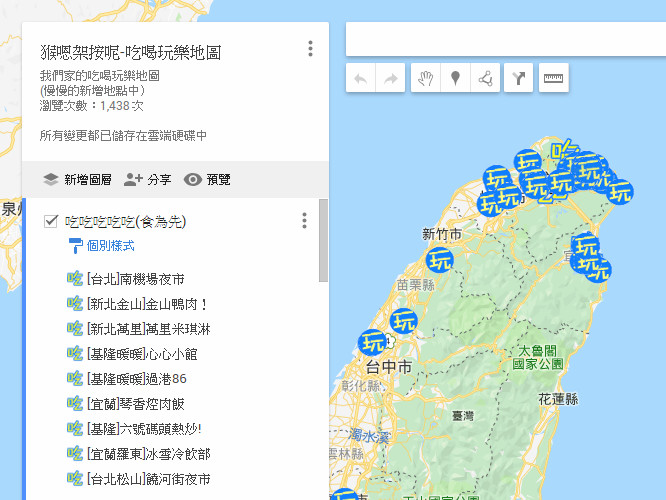Image resolution: width=666 pixels, height=500 pixels.
Task: Select the hand pan tool
Action: pyautogui.click(x=426, y=78)
